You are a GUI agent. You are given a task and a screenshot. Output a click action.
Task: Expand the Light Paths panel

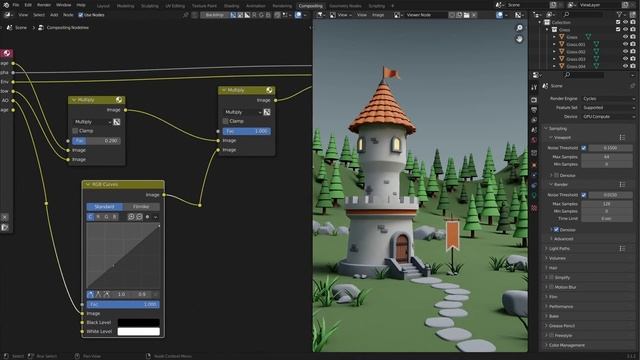(559, 248)
